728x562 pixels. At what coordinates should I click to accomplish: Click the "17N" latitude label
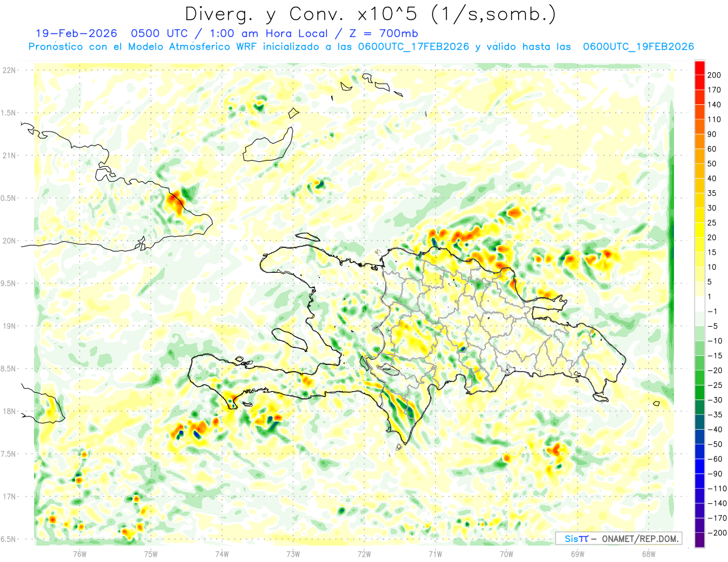[10, 497]
